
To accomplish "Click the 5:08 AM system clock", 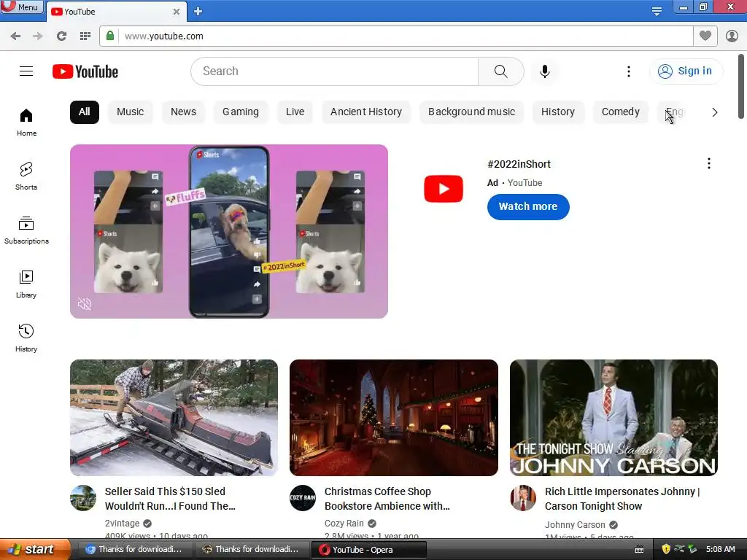I will [720, 549].
